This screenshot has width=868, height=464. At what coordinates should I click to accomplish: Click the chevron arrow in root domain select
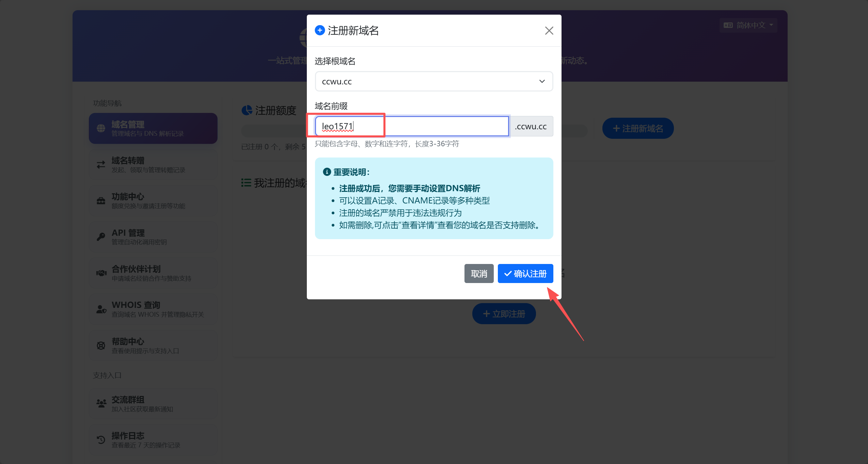pos(542,81)
